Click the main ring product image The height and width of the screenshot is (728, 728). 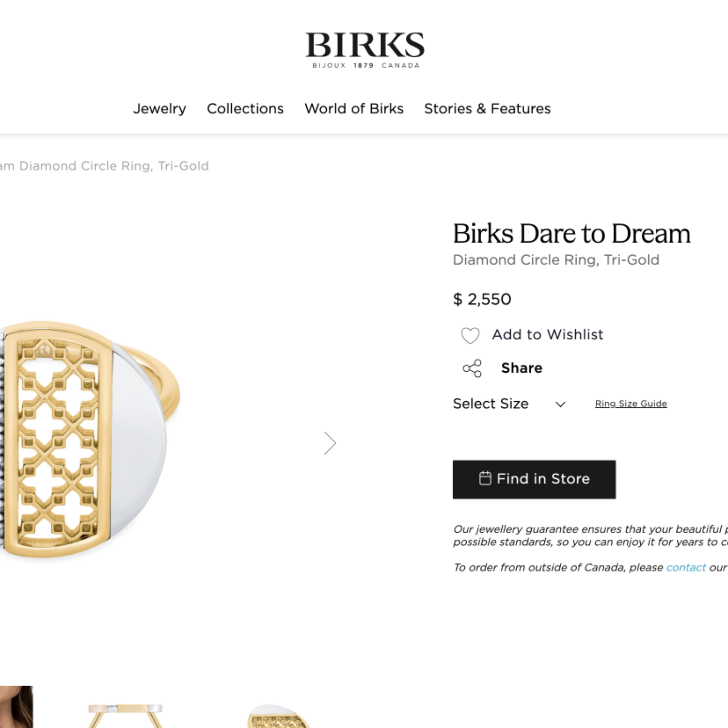click(90, 439)
